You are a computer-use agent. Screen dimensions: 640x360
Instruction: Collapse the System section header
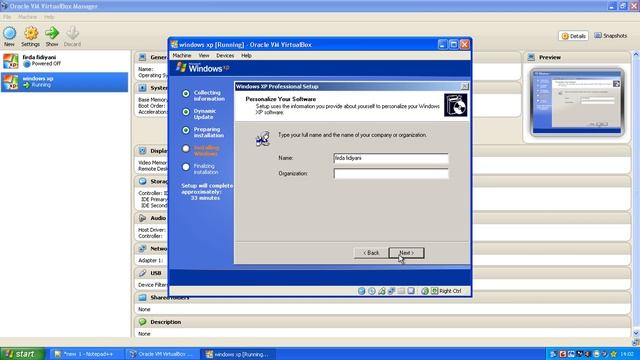coord(151,88)
